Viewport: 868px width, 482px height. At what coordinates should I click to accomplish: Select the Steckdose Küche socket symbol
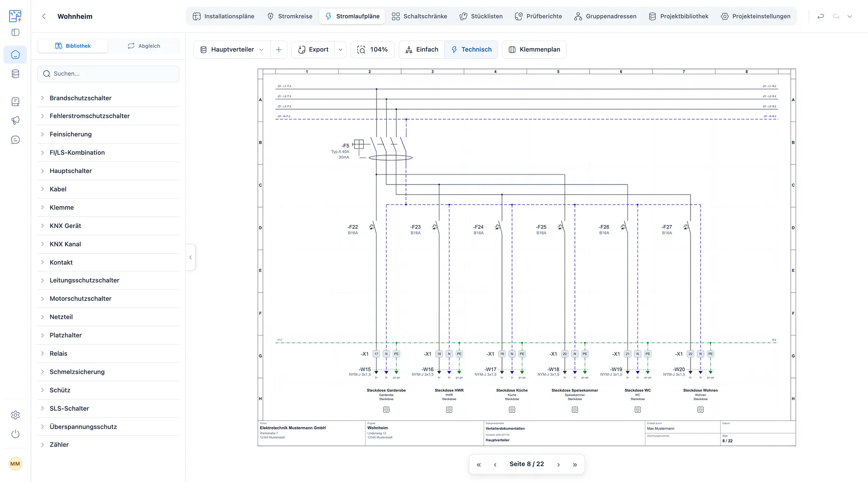pyautogui.click(x=512, y=410)
